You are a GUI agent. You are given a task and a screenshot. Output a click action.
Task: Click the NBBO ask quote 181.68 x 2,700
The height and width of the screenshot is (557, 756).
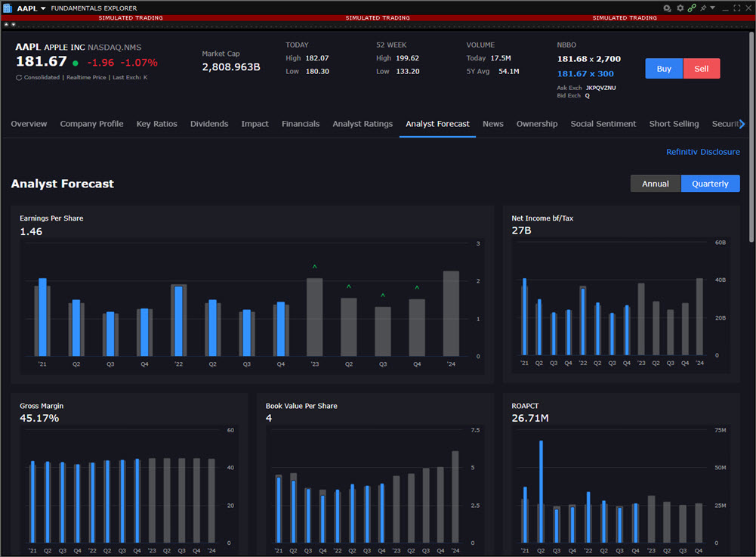tap(588, 59)
